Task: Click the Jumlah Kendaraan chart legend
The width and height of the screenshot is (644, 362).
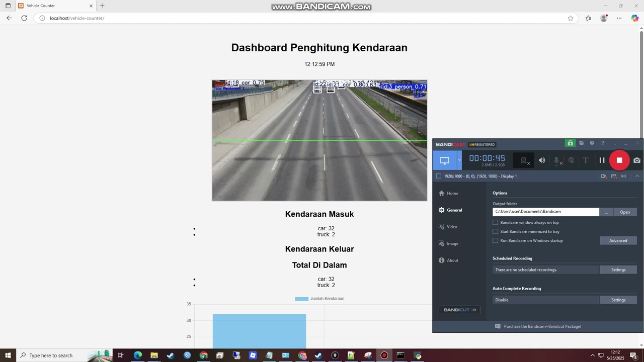Action: coord(319,299)
